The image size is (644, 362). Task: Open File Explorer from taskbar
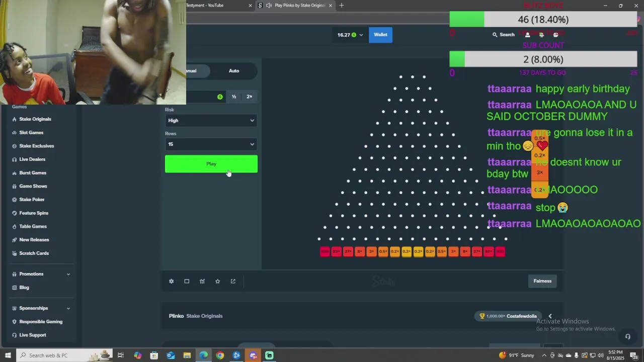187,355
